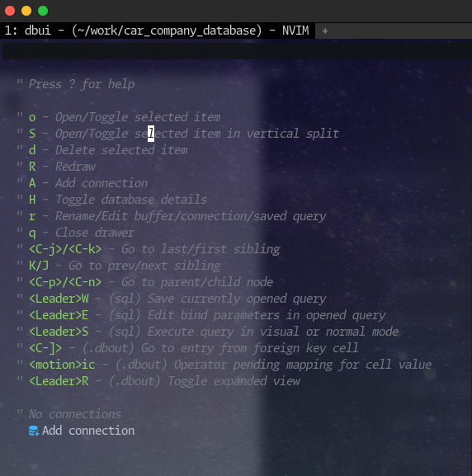Switch to the dbui NVIM tab

[158, 31]
